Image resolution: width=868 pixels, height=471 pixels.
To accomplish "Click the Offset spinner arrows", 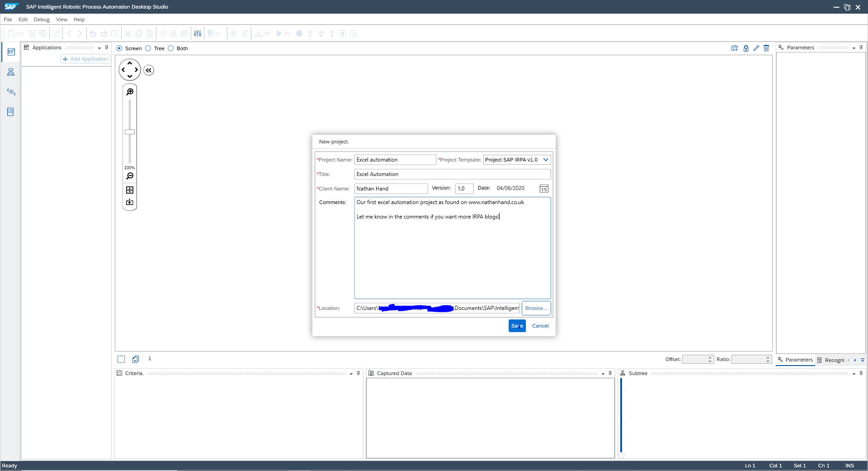I will 710,359.
